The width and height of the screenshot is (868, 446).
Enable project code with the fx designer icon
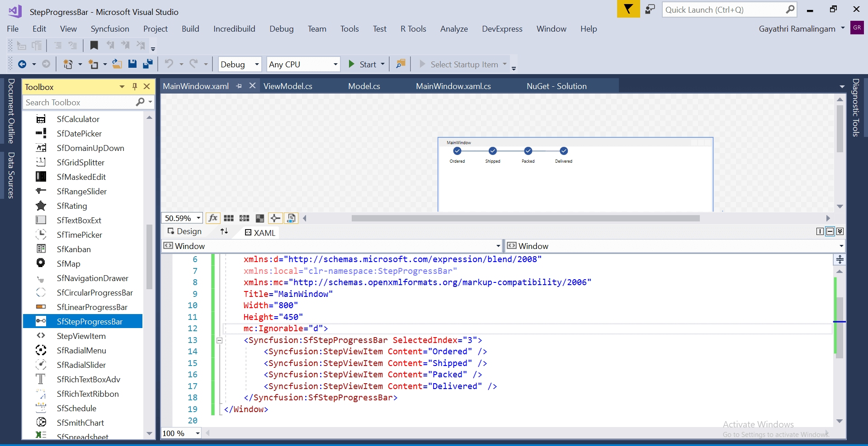click(x=212, y=218)
